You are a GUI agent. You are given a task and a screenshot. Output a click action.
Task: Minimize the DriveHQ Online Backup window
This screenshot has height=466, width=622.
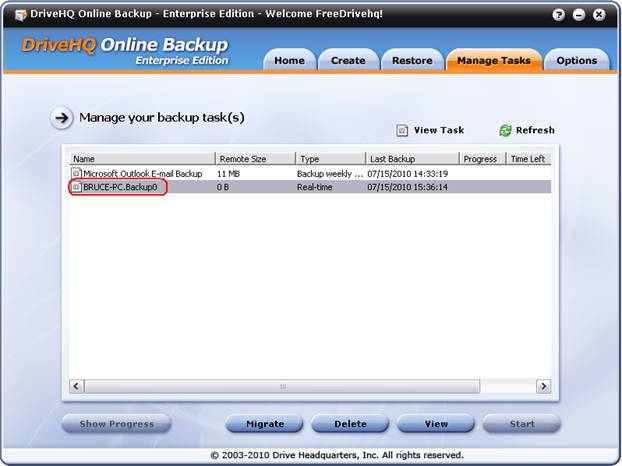pos(579,15)
